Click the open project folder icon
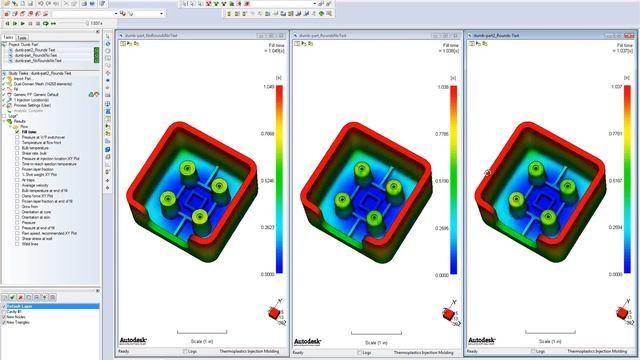640x360 pixels. point(7,3)
